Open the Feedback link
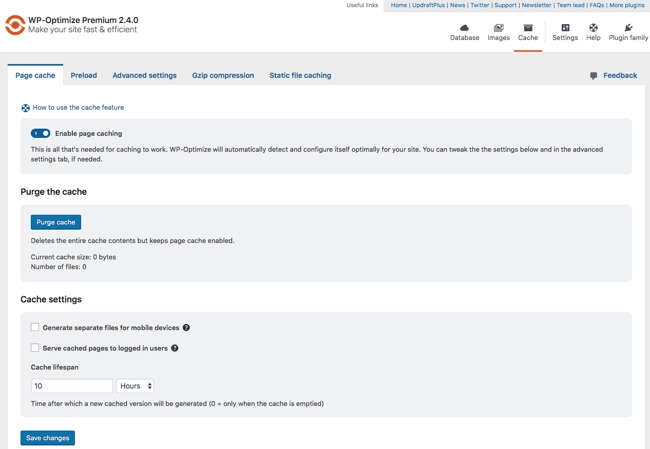The height and width of the screenshot is (449, 650). (x=620, y=75)
